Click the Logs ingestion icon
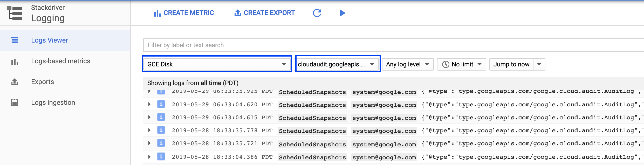The height and width of the screenshot is (165, 644). click(x=15, y=102)
